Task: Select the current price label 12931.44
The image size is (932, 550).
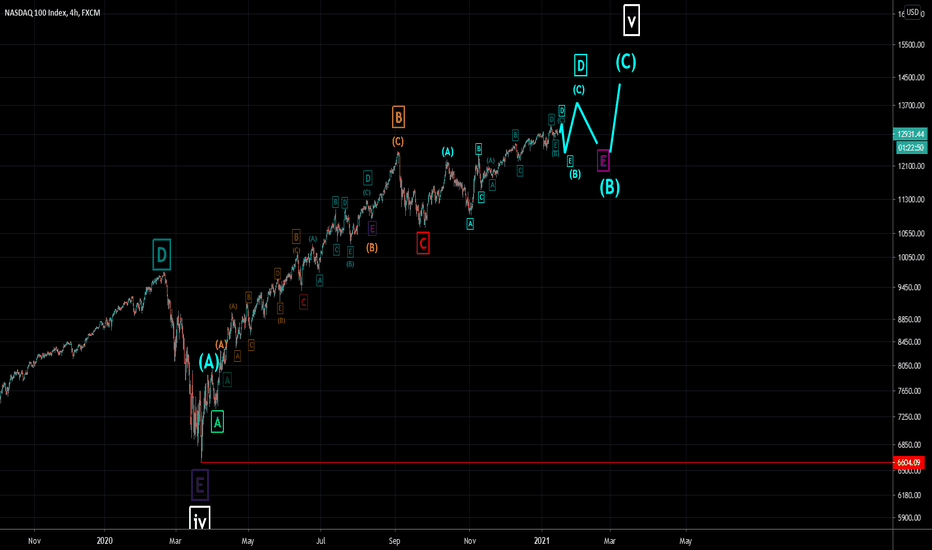Action: [911, 134]
